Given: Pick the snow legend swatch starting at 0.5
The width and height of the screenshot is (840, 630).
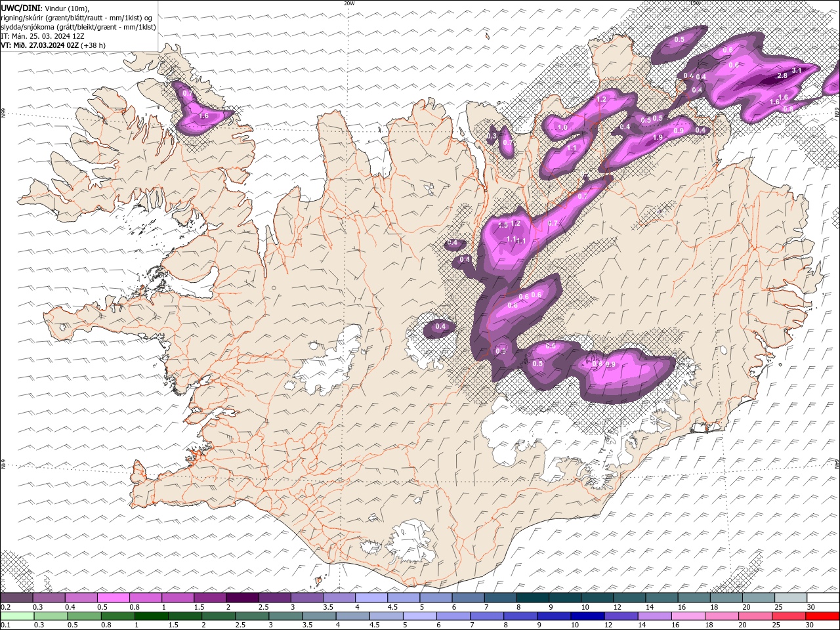Looking at the screenshot, I should tap(113, 598).
